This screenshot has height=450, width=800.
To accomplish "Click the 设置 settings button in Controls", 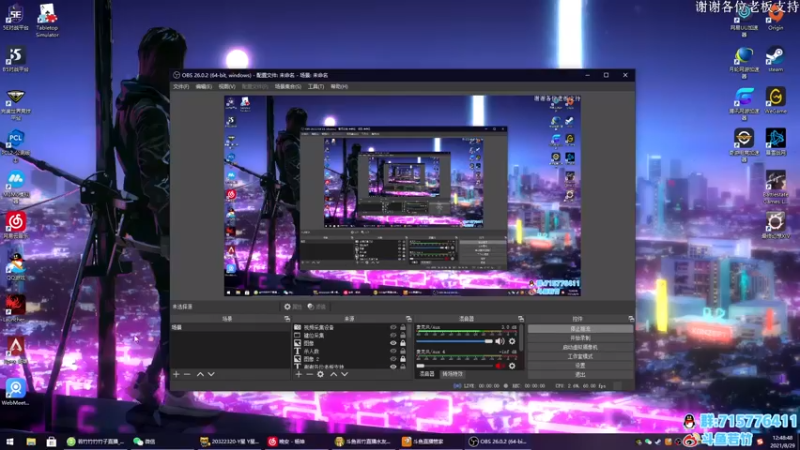I will click(x=580, y=366).
